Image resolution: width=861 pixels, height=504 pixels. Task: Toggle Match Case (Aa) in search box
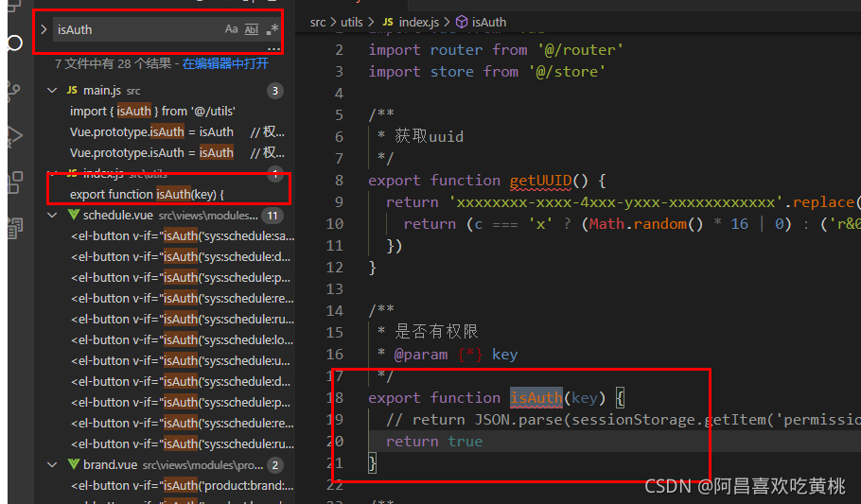click(231, 29)
